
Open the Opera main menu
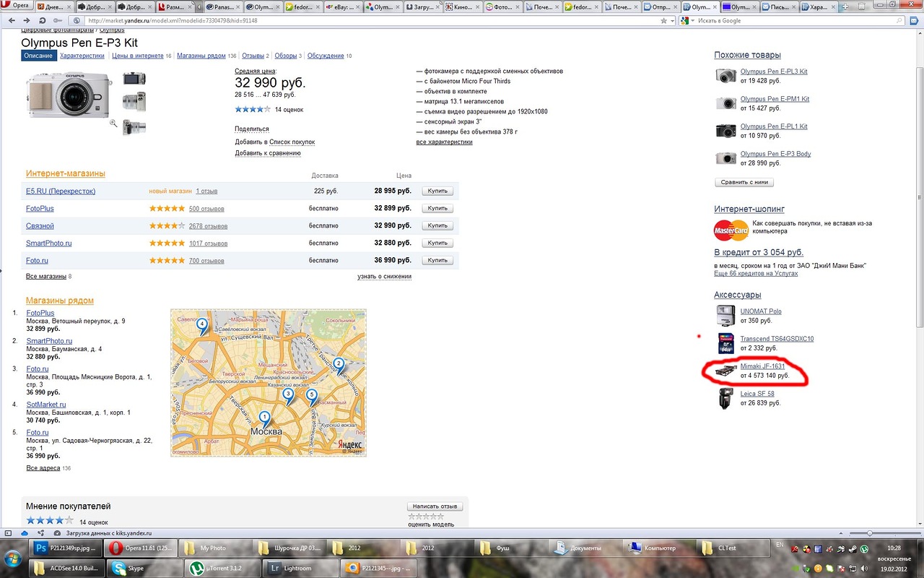pos(16,7)
